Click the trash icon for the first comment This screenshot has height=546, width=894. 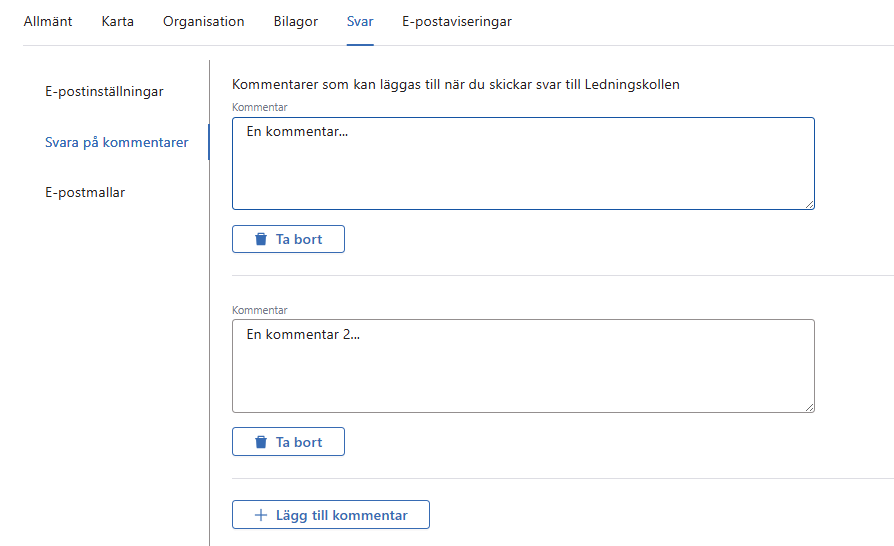pyautogui.click(x=261, y=239)
